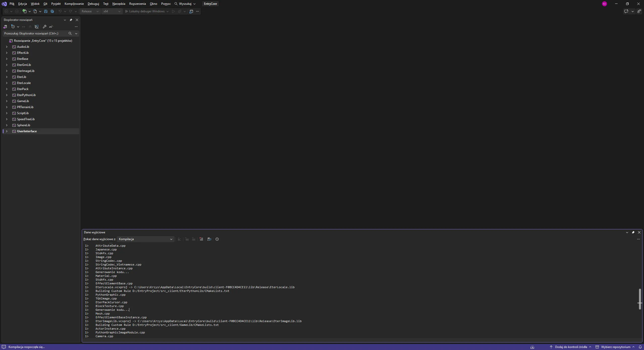Open the x64 platform dropdown
This screenshot has width=644, height=350.
tap(112, 11)
